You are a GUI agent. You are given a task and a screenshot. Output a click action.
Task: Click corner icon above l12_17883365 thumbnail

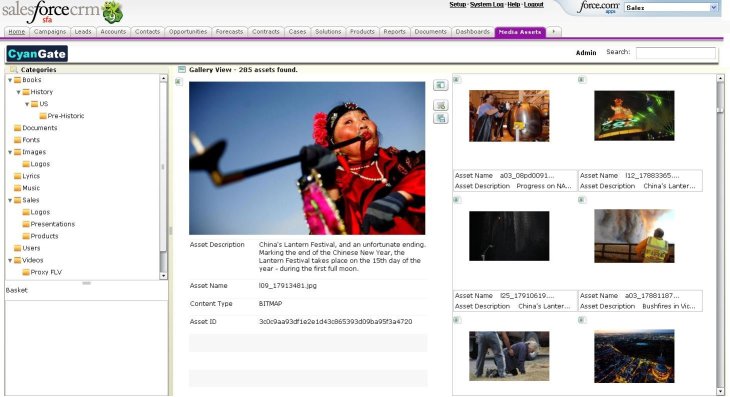click(x=581, y=80)
